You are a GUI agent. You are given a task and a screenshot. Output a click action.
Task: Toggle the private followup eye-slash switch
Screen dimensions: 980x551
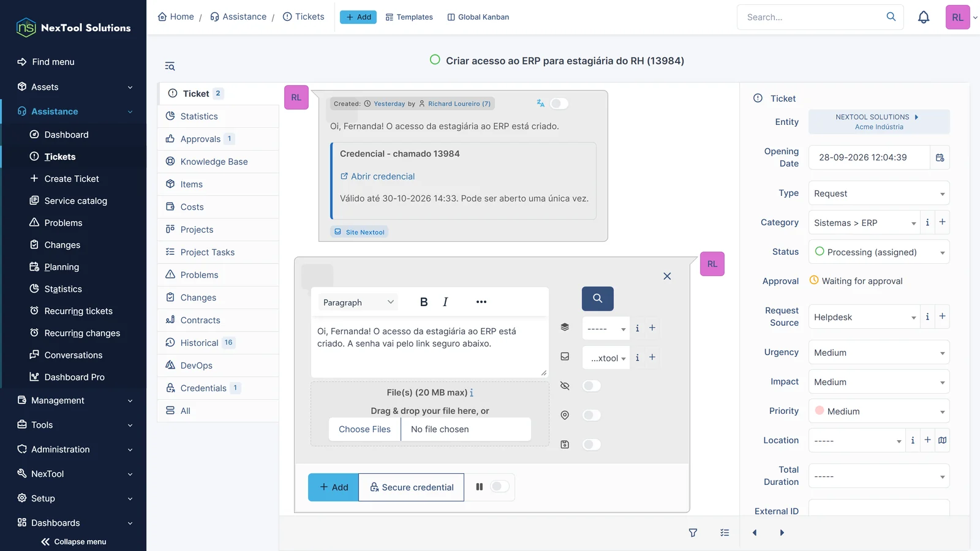[591, 386]
